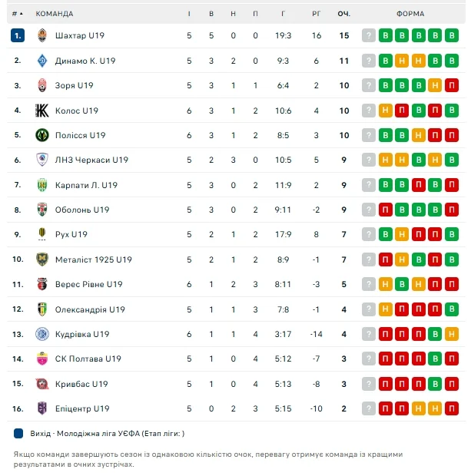Click the Динамо К. U19 club crest
This screenshot has height=476, width=471.
coord(42,61)
